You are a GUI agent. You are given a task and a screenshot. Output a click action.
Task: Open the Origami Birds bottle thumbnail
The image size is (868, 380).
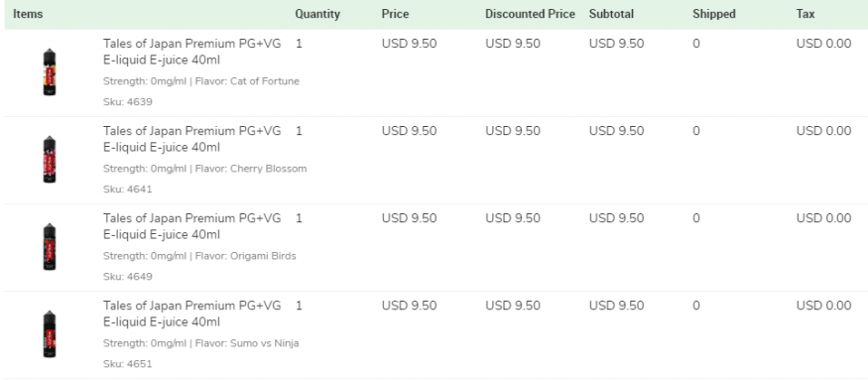(x=50, y=246)
